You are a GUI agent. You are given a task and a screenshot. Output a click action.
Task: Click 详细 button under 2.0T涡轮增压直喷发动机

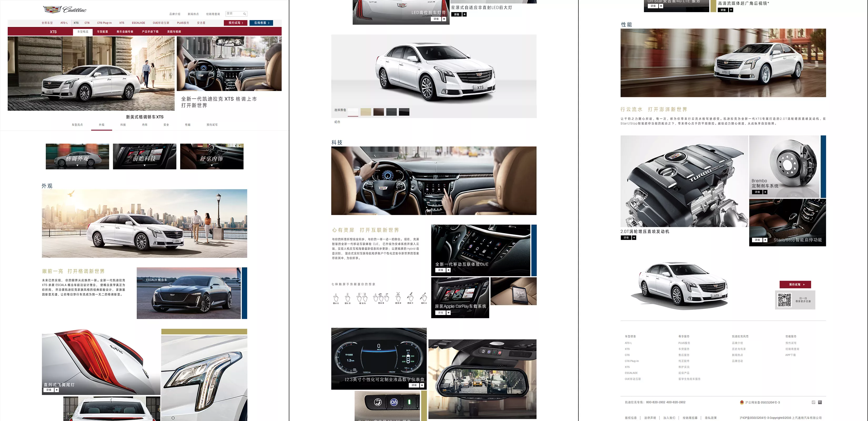click(x=626, y=238)
